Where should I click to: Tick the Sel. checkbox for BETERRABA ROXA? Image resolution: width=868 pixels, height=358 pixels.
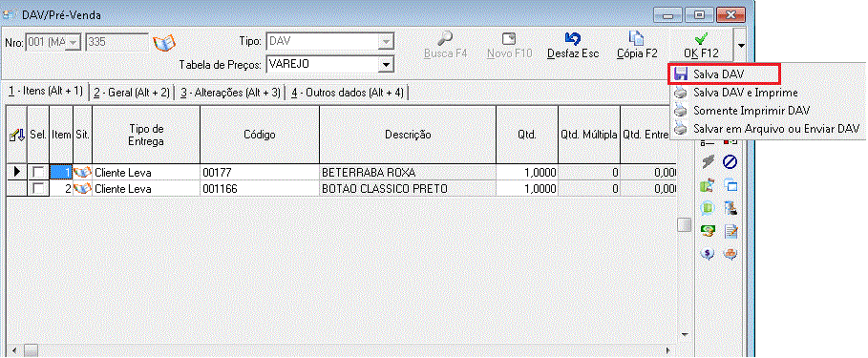point(38,173)
